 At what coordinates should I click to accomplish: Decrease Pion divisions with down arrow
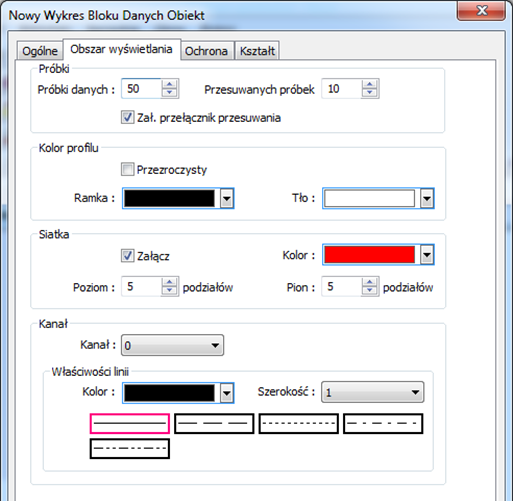[370, 291]
